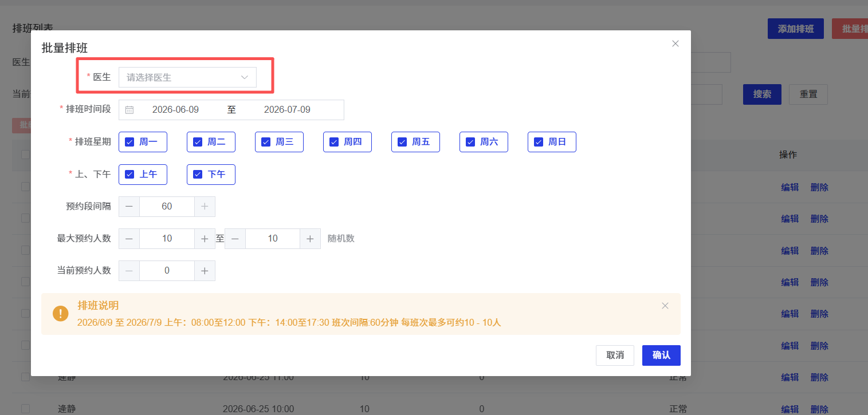This screenshot has height=415, width=868.
Task: Decrease first 最大预约人数 value with minus
Action: click(129, 239)
